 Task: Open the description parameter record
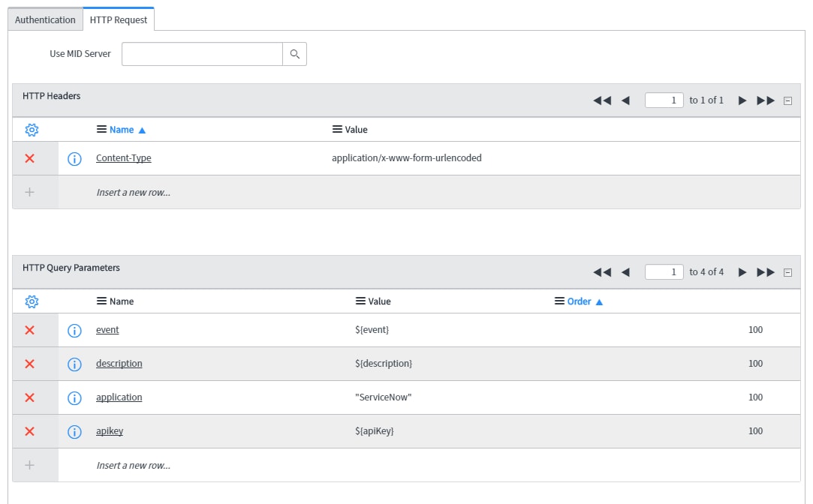119,364
